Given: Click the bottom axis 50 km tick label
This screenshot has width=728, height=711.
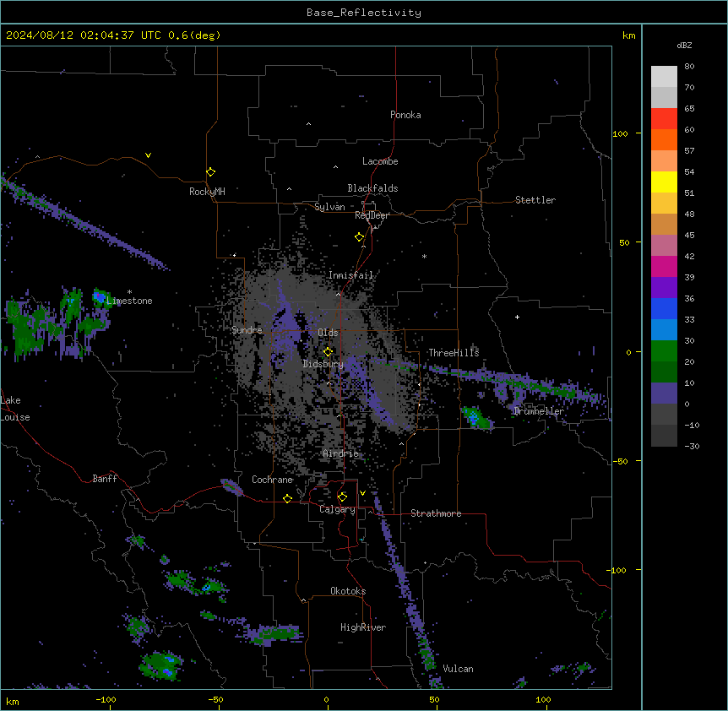Looking at the screenshot, I should point(434,699).
